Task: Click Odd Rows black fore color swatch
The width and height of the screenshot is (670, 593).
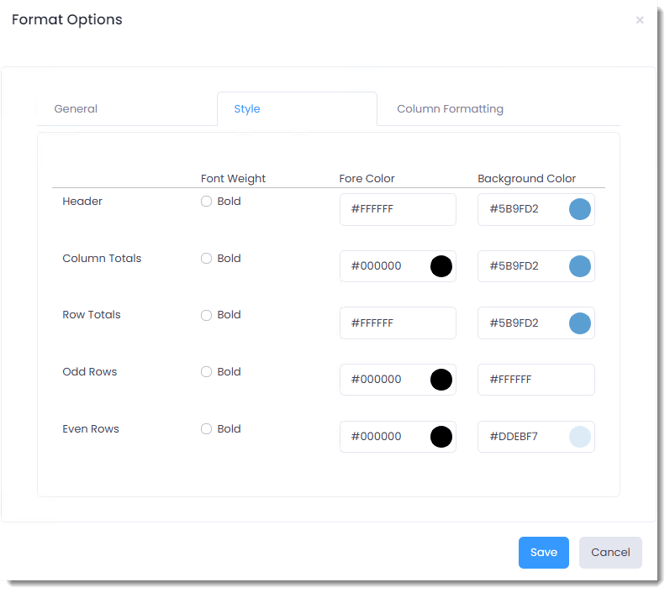Action: coord(441,380)
